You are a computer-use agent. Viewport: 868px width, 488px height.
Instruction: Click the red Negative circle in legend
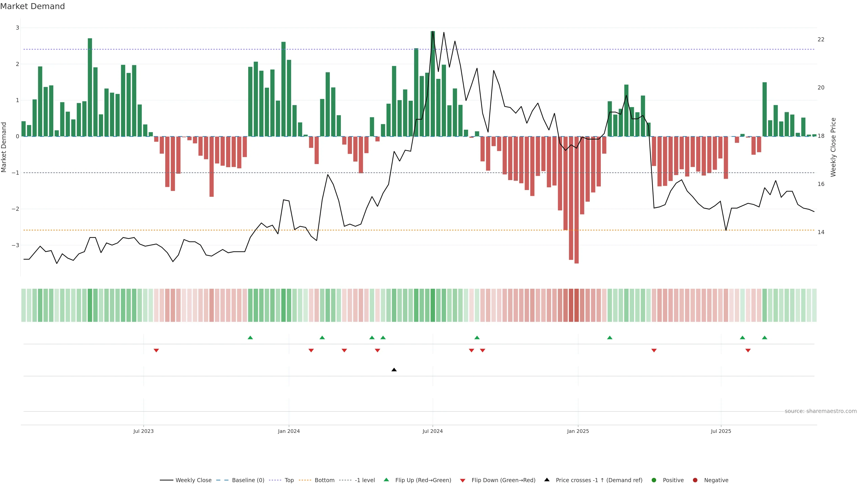pos(695,480)
